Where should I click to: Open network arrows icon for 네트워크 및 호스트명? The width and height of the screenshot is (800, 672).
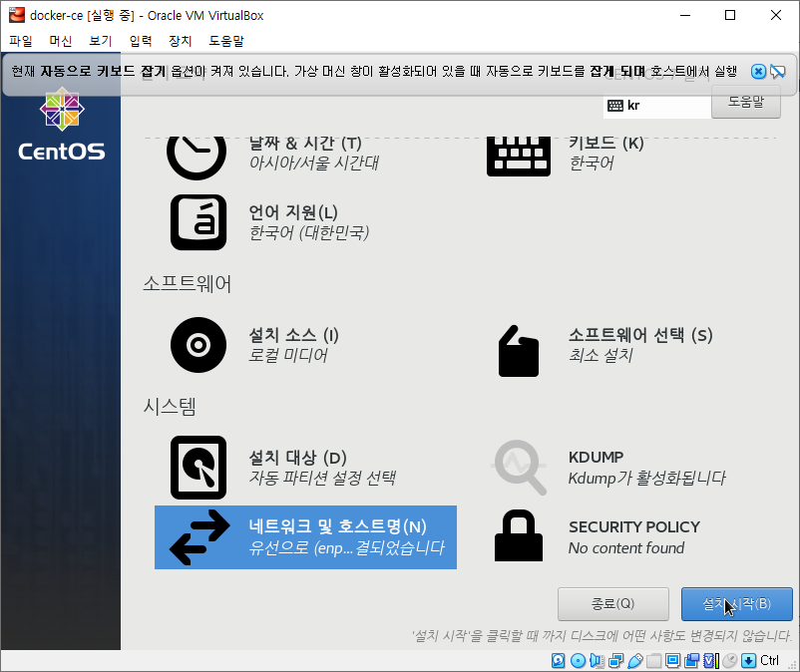point(200,536)
